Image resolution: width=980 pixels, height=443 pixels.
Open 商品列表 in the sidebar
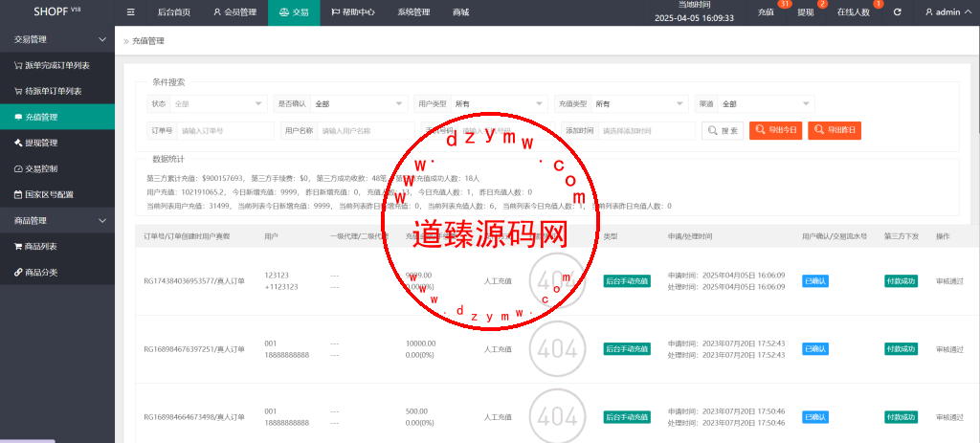tap(57, 247)
